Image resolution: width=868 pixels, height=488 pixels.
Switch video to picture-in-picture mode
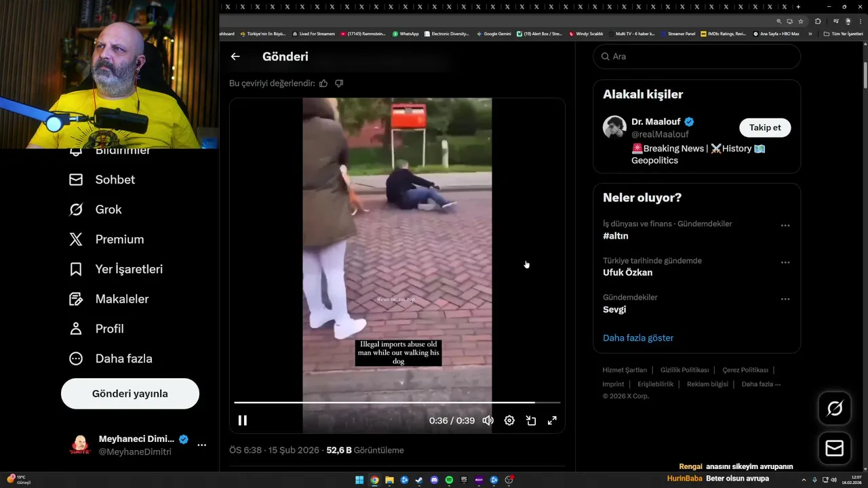coord(531,420)
